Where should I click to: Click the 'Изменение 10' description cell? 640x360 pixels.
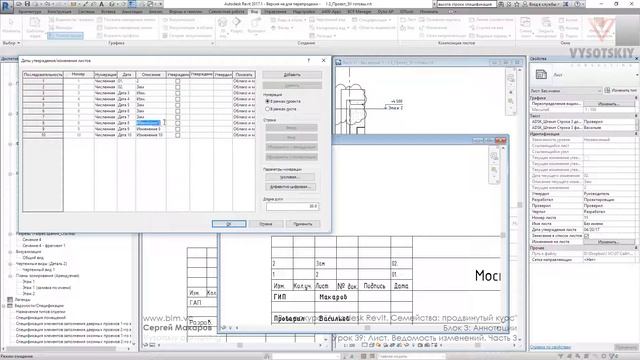(x=151, y=135)
